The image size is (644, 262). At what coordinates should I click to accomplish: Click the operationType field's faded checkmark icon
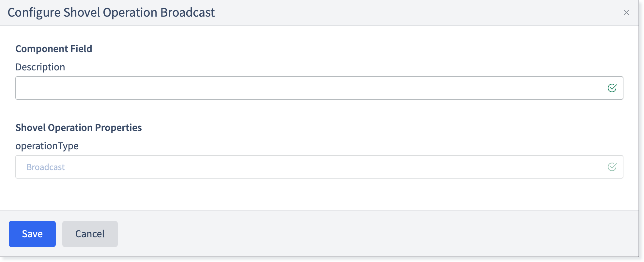pyautogui.click(x=612, y=167)
